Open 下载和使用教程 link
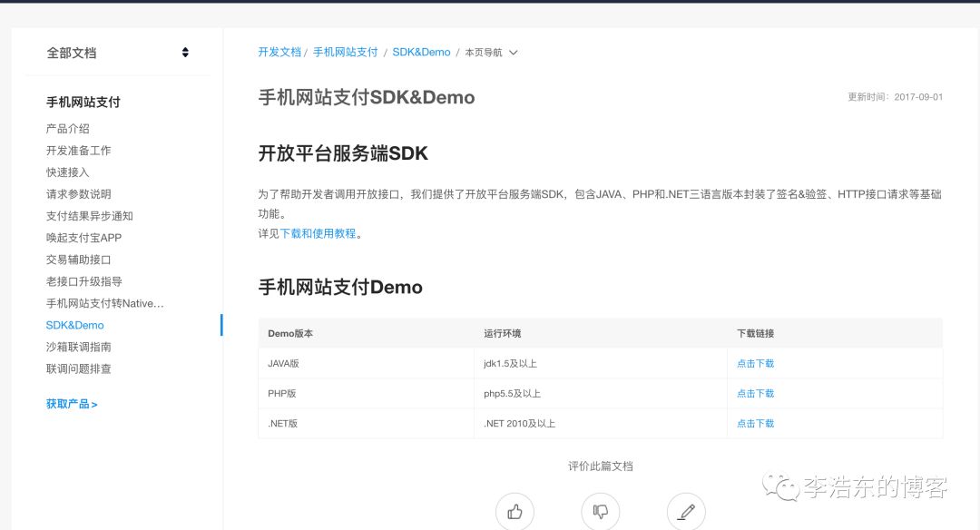980x530 pixels. (x=318, y=233)
